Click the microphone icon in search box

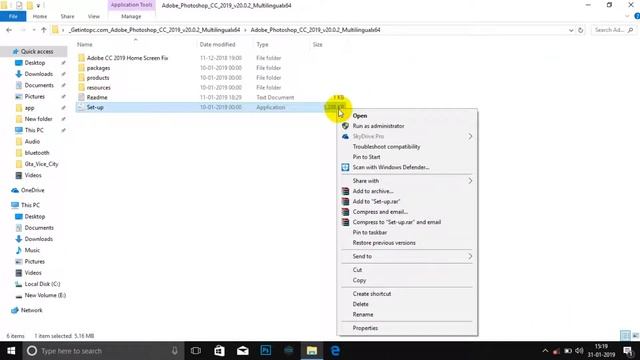[x=175, y=351]
